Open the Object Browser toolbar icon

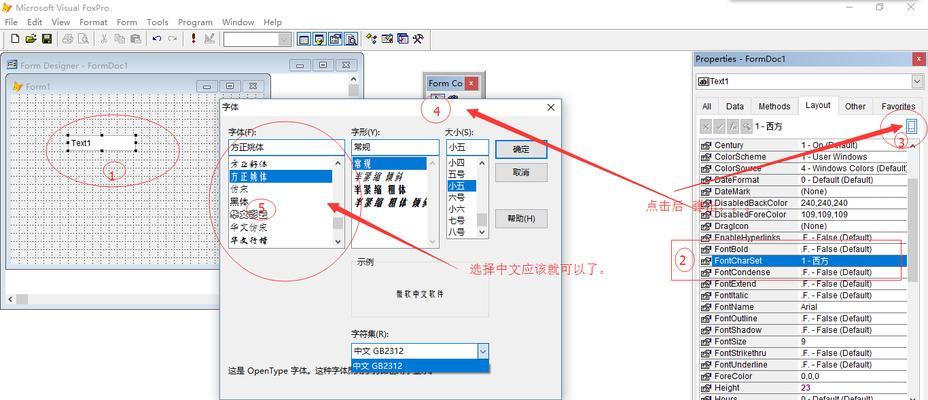(x=388, y=39)
